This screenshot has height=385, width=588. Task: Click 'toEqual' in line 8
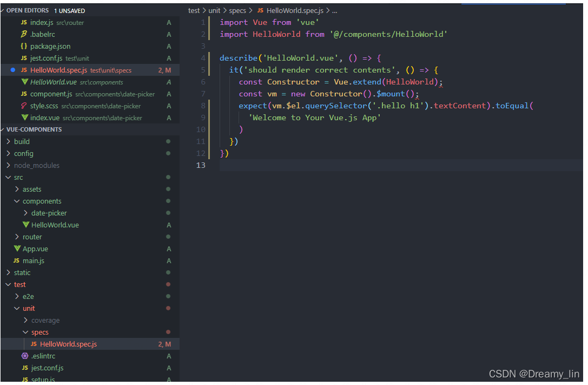[512, 106]
